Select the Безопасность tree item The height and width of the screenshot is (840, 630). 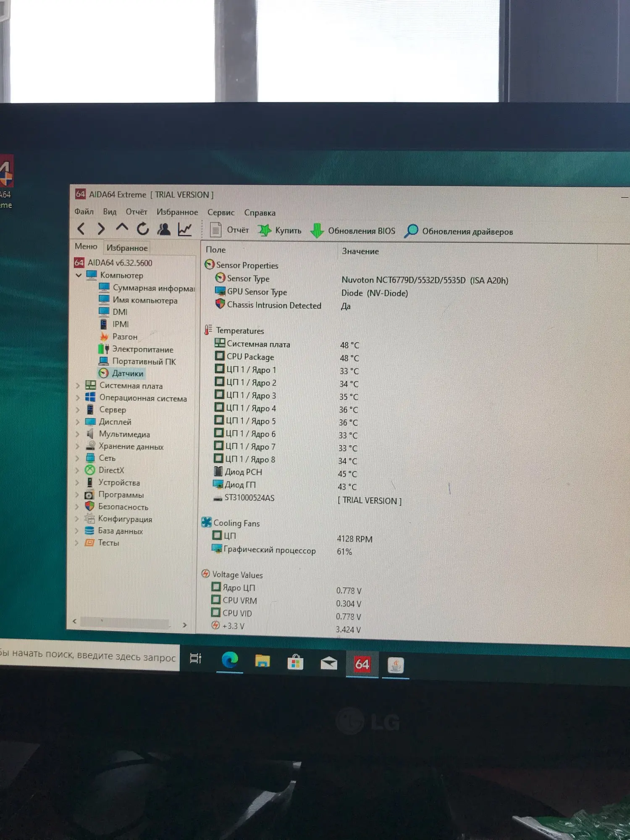(x=116, y=507)
